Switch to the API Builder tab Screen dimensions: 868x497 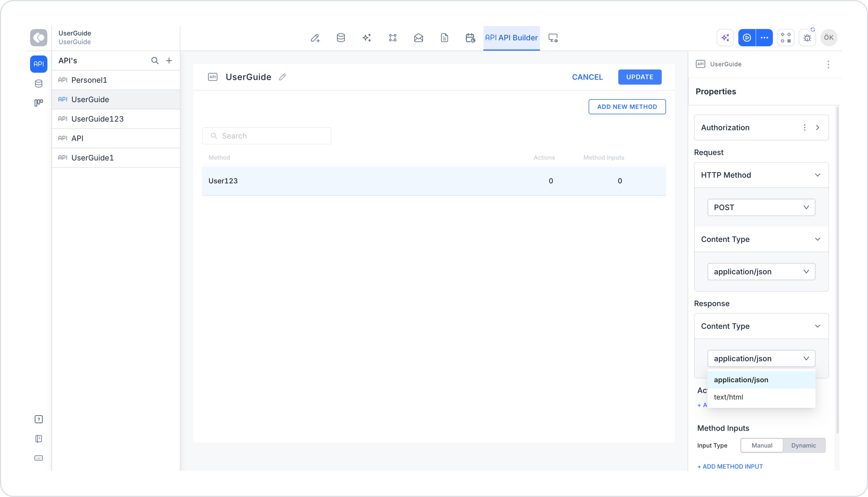(x=511, y=38)
